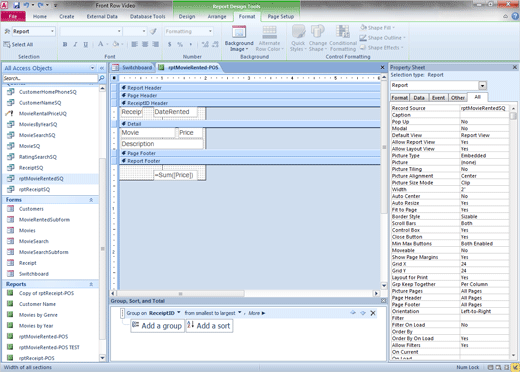Viewport: 520px width, 372px height.
Task: Click the Bold formatting icon
Action: (65, 44)
